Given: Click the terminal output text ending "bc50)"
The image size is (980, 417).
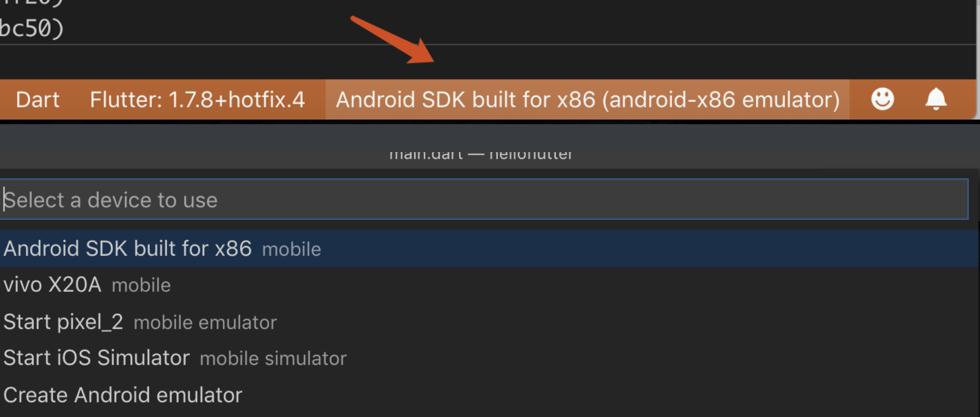Looking at the screenshot, I should click(32, 28).
